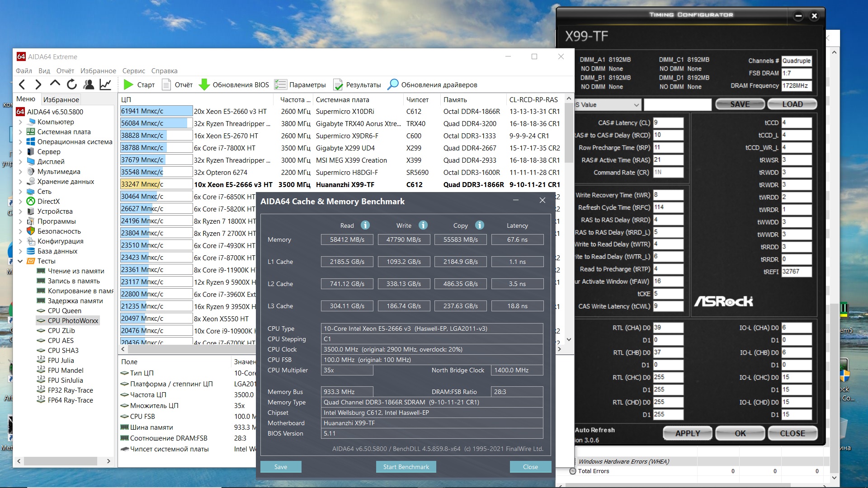Viewport: 868px width, 488px height.
Task: Click the graph chart toolbar icon
Action: [105, 84]
